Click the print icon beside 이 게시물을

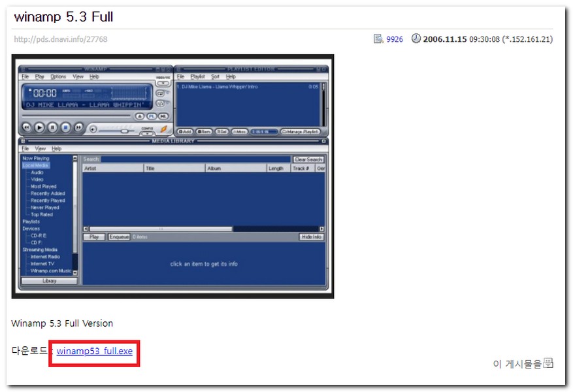pos(548,363)
